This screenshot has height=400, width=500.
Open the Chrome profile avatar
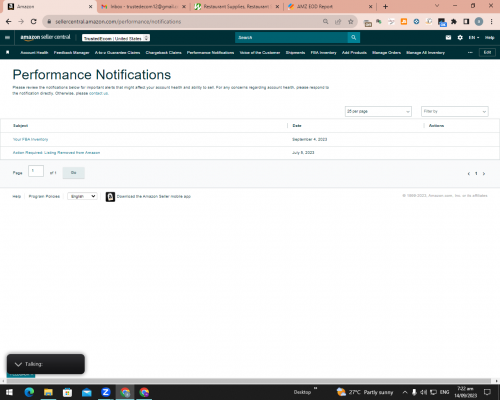pyautogui.click(x=479, y=22)
